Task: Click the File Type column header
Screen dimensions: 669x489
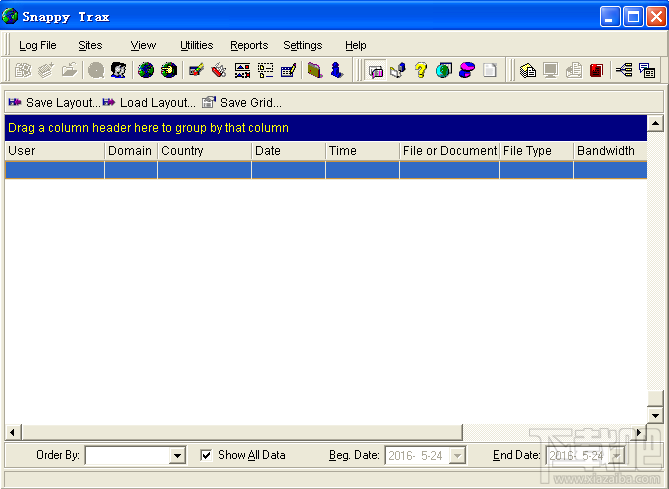Action: tap(536, 151)
